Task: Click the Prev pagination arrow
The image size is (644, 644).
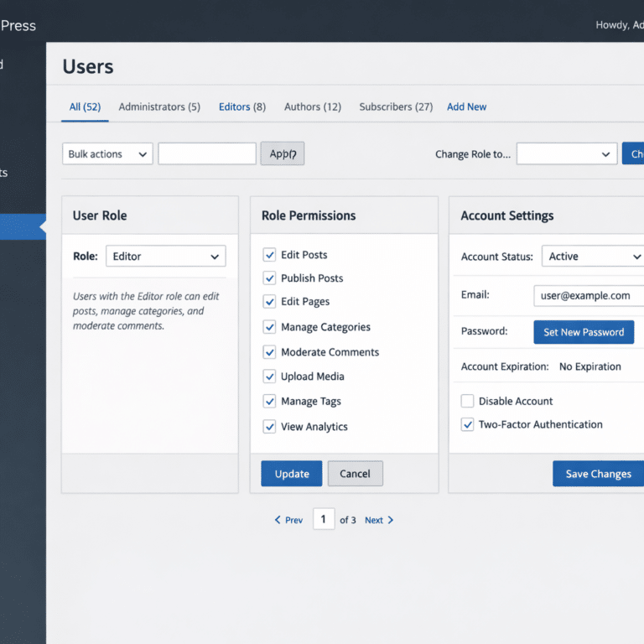Action: pyautogui.click(x=288, y=520)
